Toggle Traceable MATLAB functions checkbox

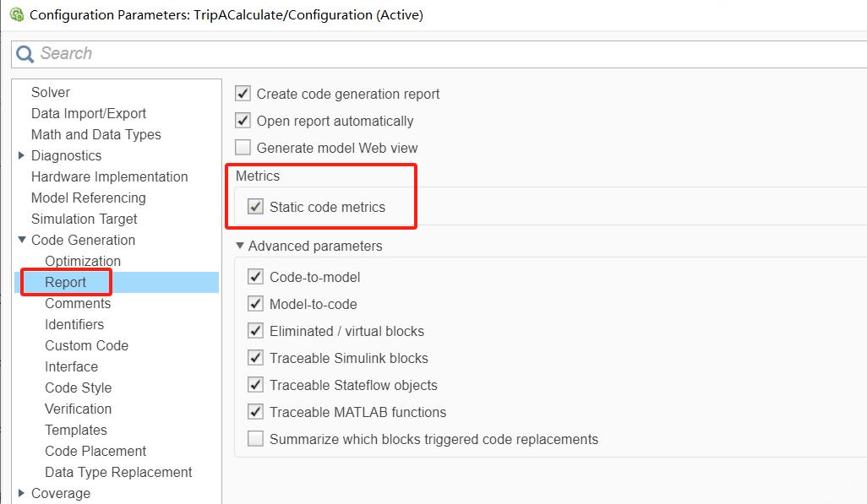tap(255, 412)
